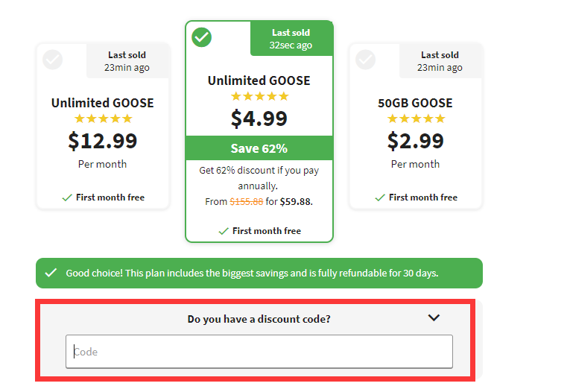
Task: Click Last sold 23min ago badge on 50GB plan
Action: pos(440,61)
